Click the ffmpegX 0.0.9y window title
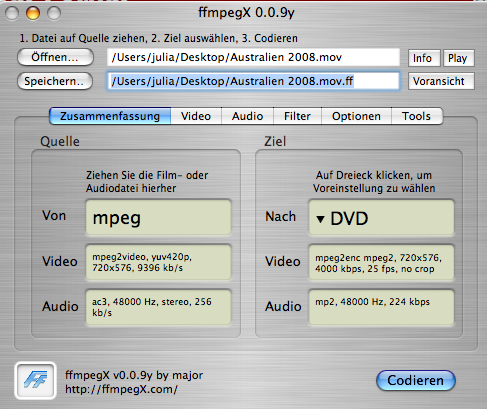The width and height of the screenshot is (487, 409). tap(247, 13)
